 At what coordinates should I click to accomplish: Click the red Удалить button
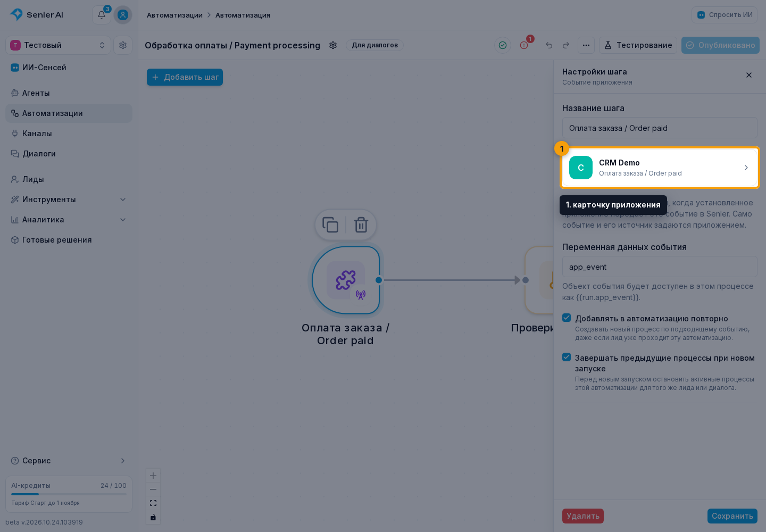click(583, 516)
